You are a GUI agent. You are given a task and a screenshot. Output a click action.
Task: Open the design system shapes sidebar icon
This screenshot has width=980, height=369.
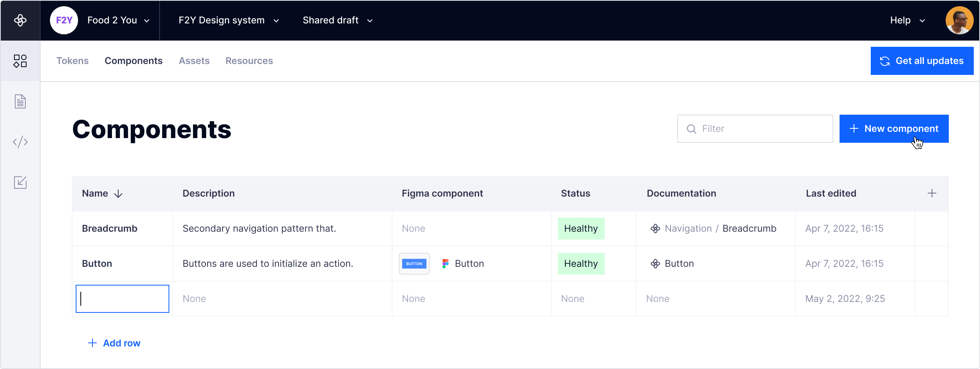pos(20,61)
